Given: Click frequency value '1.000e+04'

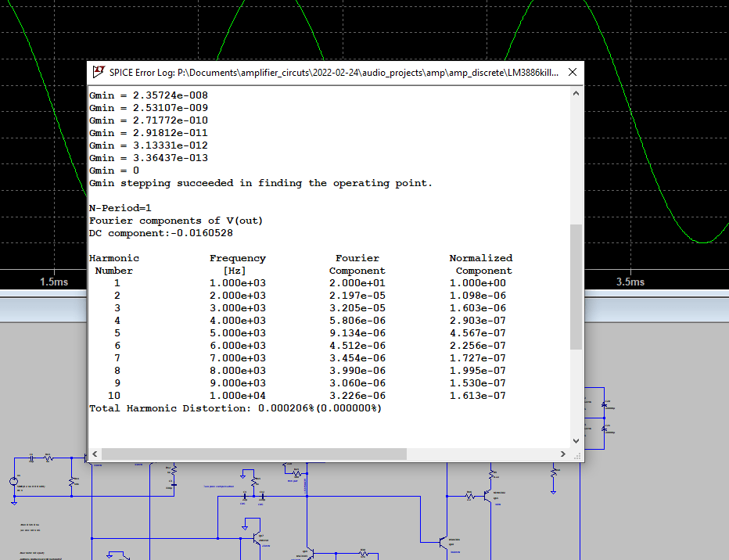Looking at the screenshot, I should (237, 396).
